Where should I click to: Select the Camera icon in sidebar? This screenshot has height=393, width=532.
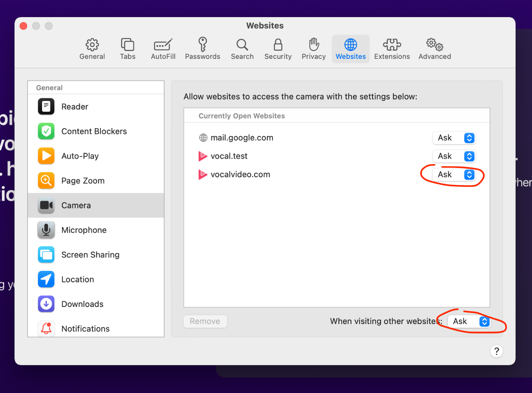click(46, 205)
